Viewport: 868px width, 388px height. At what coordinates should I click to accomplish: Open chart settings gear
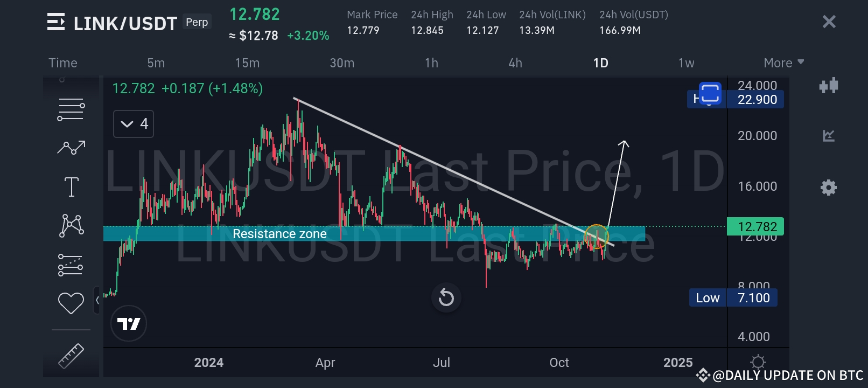pyautogui.click(x=829, y=188)
